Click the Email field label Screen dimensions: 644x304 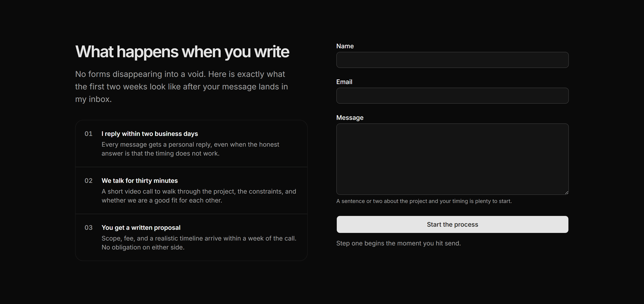coord(344,82)
